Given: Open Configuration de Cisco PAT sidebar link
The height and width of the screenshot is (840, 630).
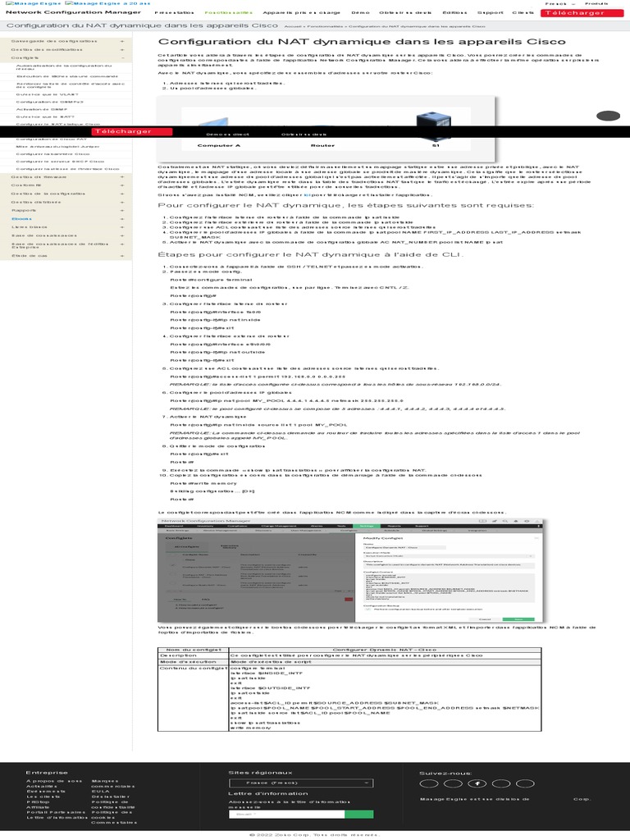Looking at the screenshot, I should click(52, 139).
